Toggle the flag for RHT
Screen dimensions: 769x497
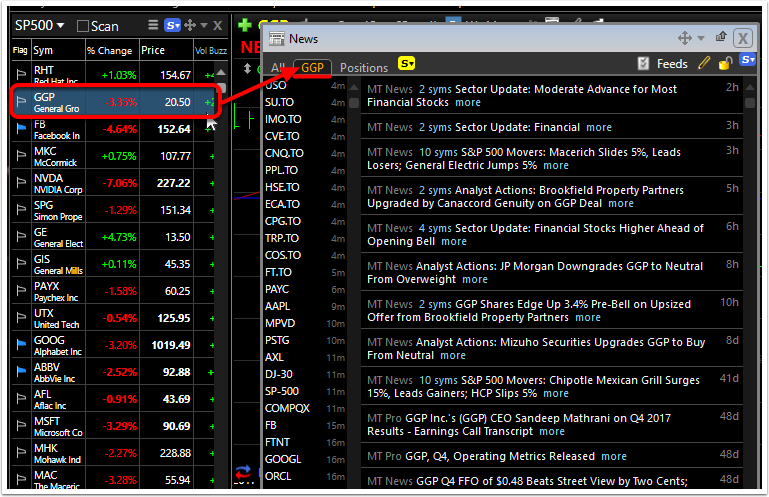pyautogui.click(x=21, y=74)
